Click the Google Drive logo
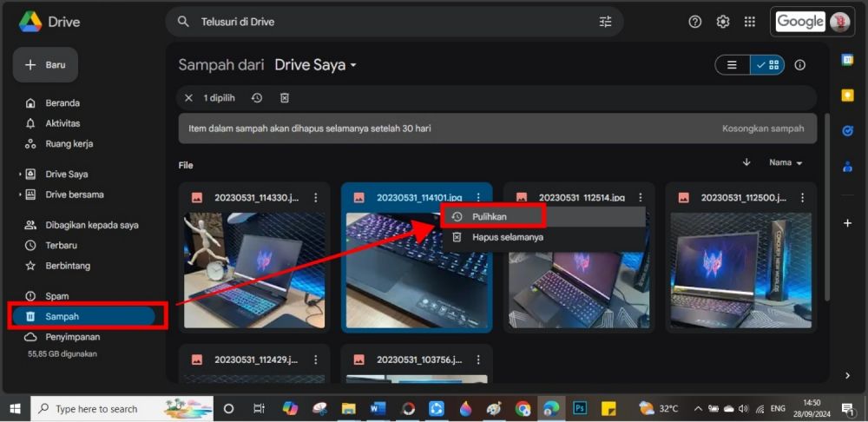868x422 pixels. (x=30, y=23)
